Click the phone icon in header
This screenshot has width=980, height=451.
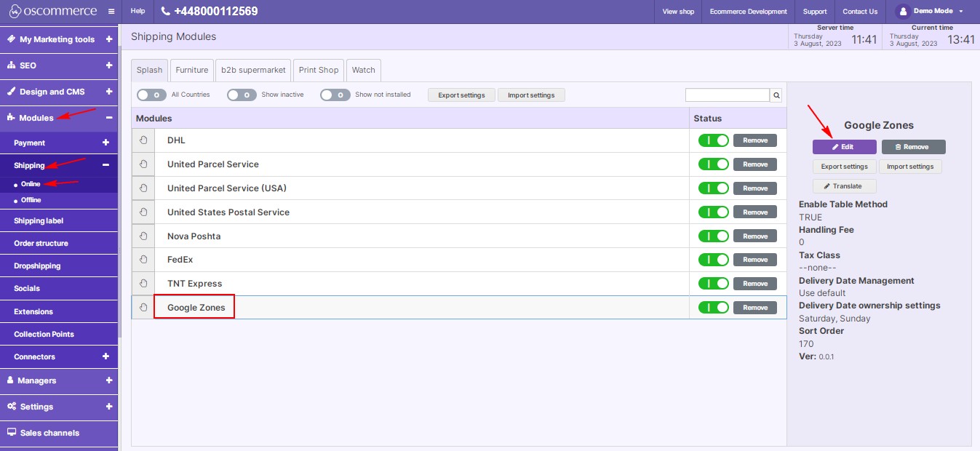pos(165,12)
